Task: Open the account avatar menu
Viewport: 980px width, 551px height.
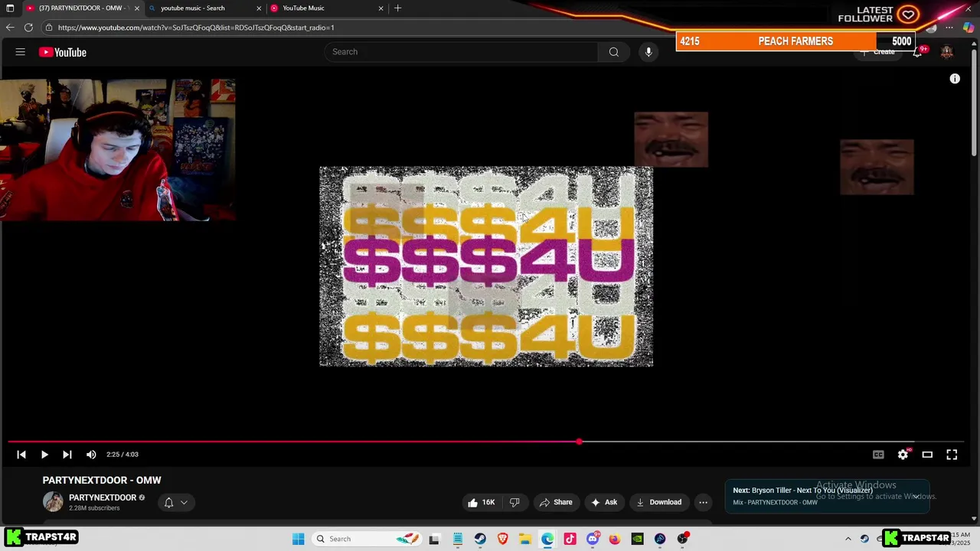Action: (947, 52)
